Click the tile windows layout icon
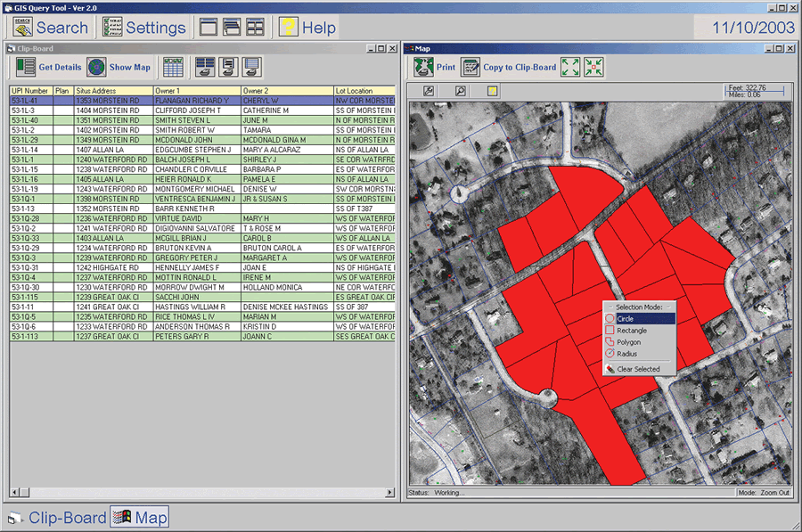The width and height of the screenshot is (802, 532). click(255, 27)
